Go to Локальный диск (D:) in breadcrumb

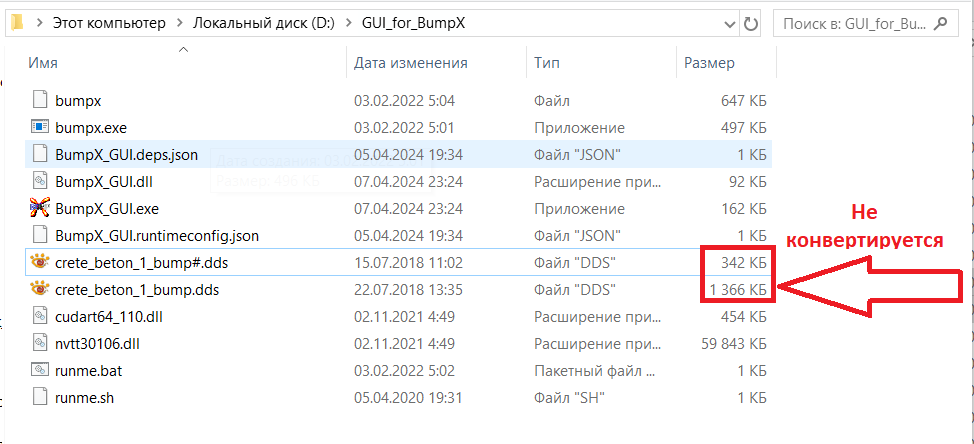click(264, 24)
